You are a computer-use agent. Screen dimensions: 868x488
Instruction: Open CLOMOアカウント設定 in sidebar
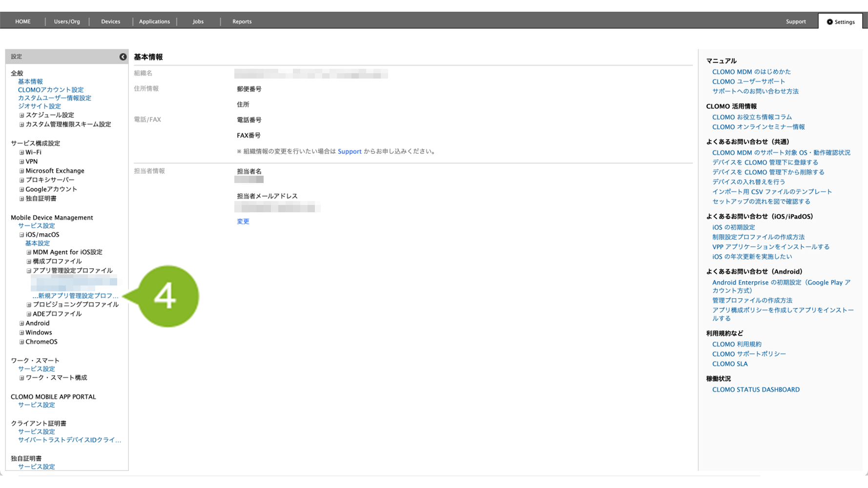(51, 90)
